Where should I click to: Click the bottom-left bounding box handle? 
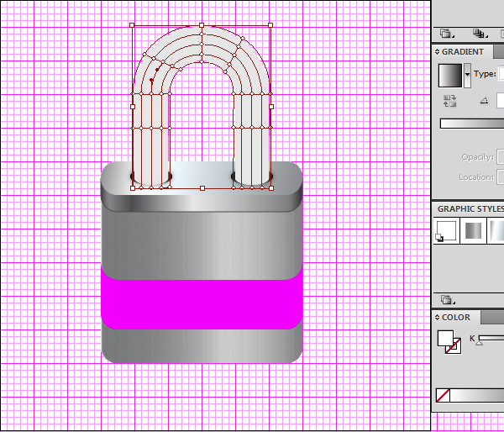[x=133, y=188]
